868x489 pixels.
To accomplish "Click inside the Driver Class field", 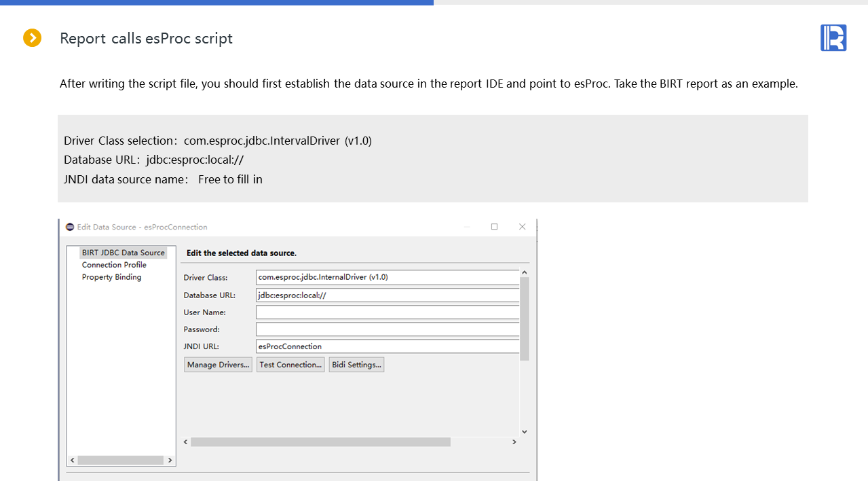I will point(387,277).
